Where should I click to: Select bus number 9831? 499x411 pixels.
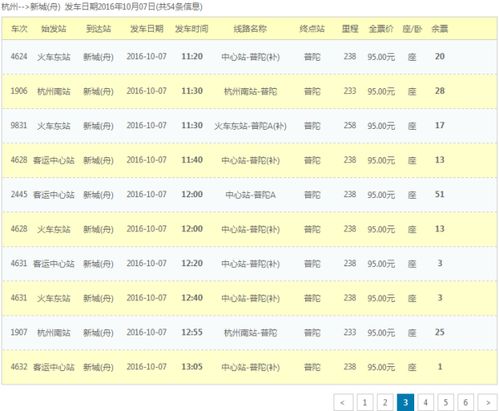coord(19,125)
